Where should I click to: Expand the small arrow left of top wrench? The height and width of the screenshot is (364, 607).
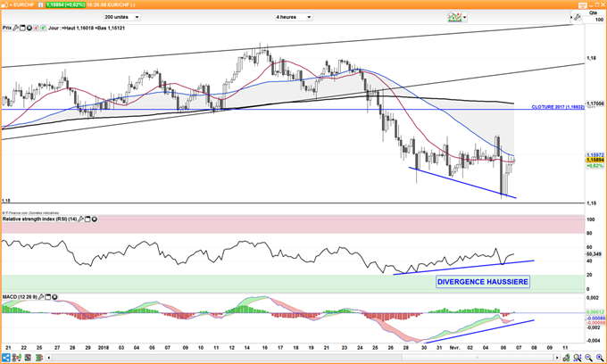(x=571, y=18)
